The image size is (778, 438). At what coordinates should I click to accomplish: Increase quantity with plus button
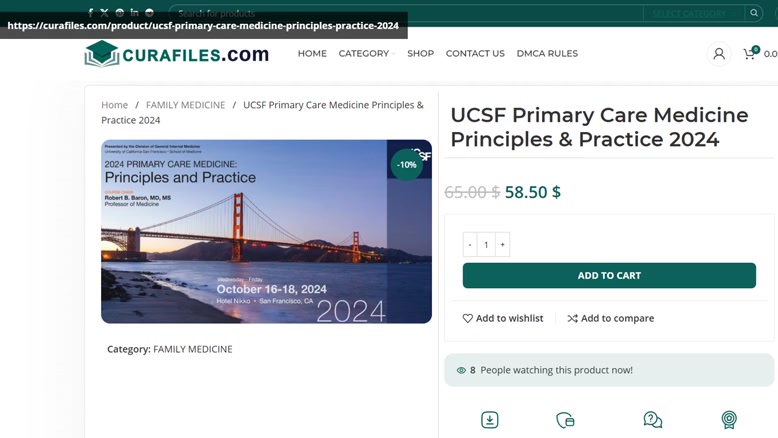(503, 245)
